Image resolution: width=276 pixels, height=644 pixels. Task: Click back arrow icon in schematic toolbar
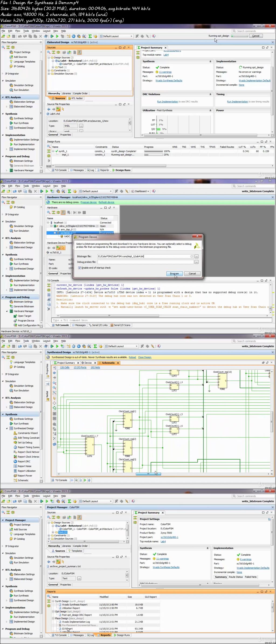tap(54, 373)
